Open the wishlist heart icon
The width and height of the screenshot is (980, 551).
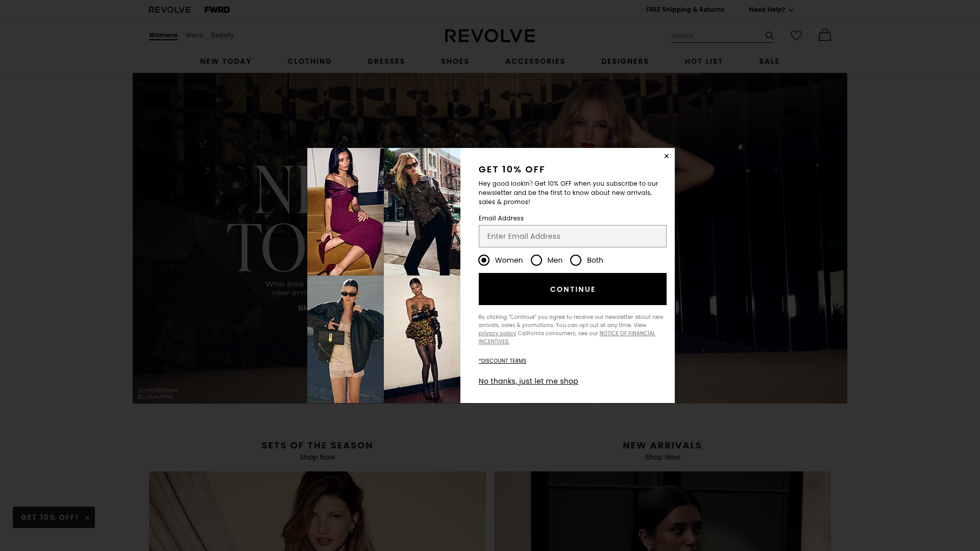point(796,35)
